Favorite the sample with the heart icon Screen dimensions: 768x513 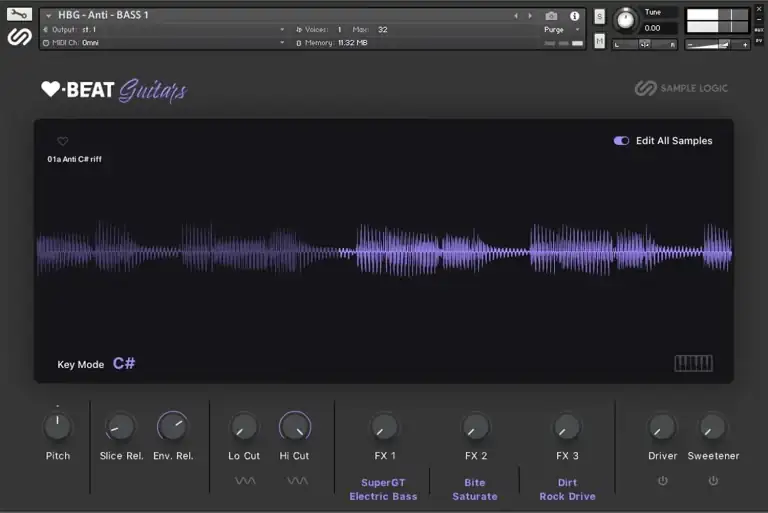coord(62,142)
